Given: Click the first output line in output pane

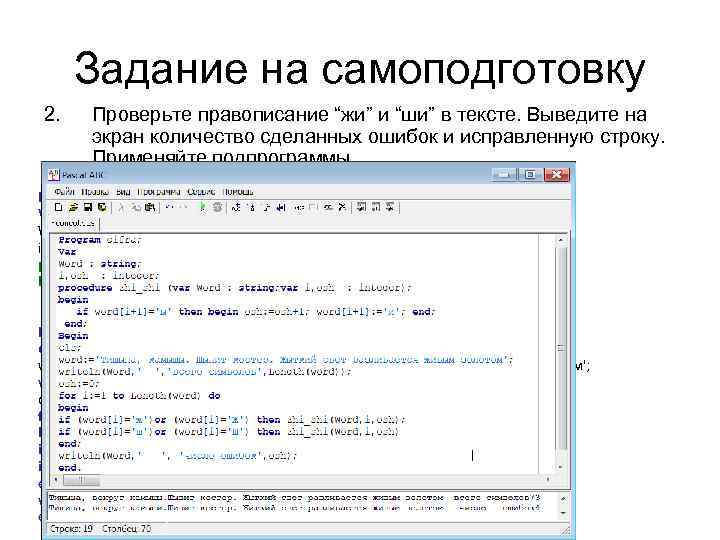Looking at the screenshot, I should (295, 497).
